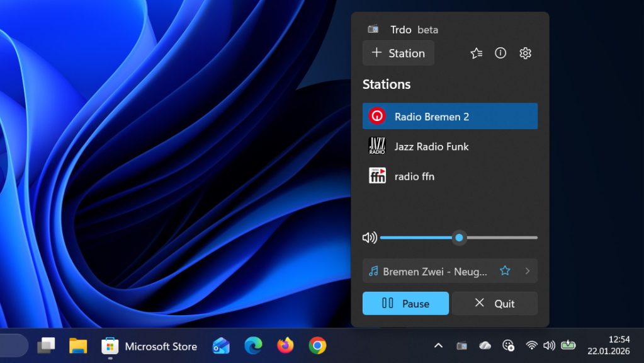This screenshot has width=644, height=363.
Task: Launch Firefox from the taskbar
Action: click(x=285, y=345)
